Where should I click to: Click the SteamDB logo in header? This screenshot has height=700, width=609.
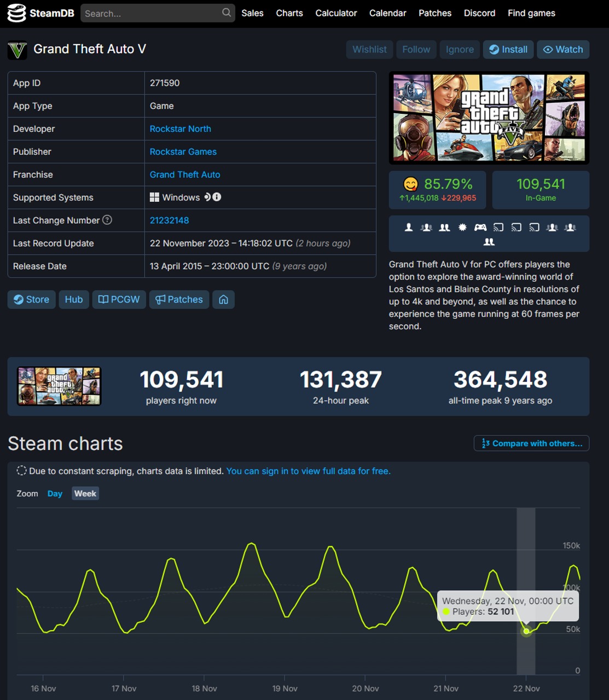[40, 13]
